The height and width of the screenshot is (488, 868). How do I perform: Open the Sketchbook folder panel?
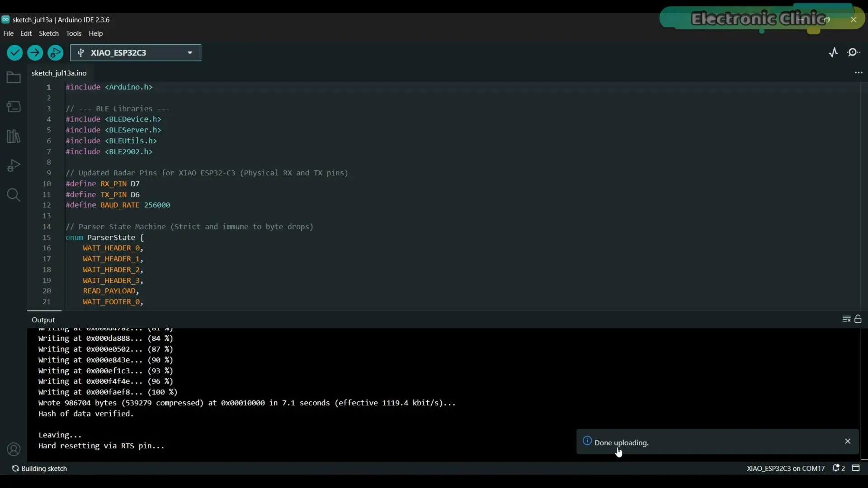[x=14, y=78]
